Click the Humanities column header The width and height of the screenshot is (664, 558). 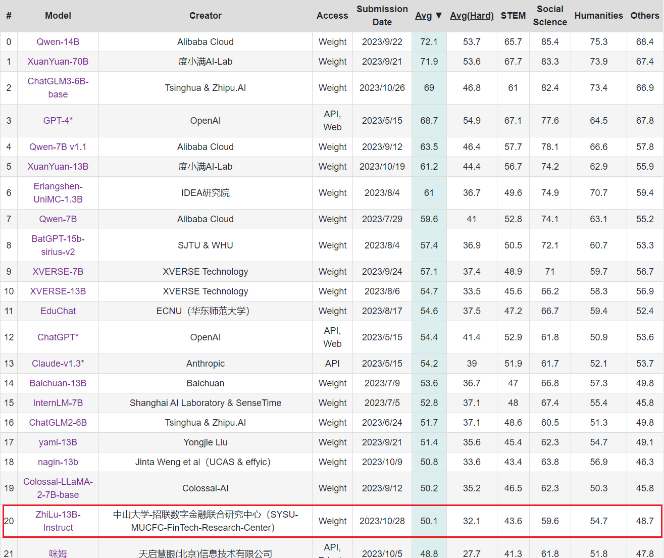tap(599, 15)
